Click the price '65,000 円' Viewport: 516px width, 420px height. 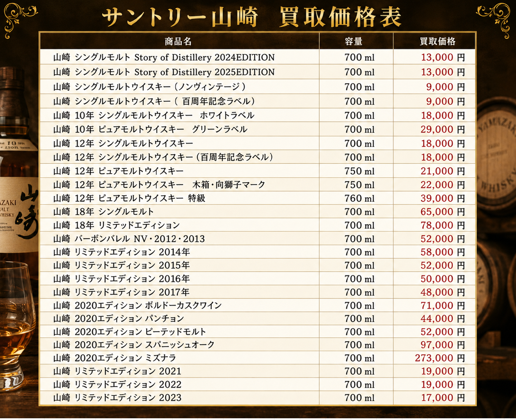[x=443, y=212]
